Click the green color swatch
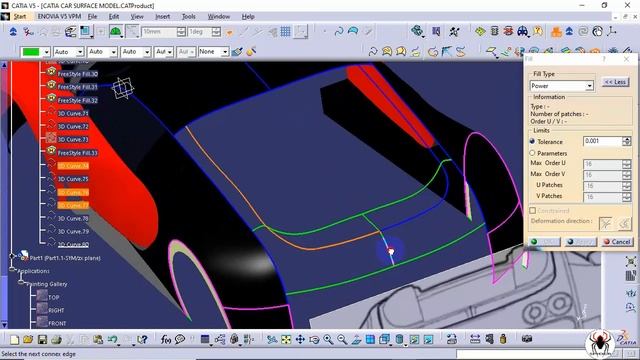The width and height of the screenshot is (640, 360). [31, 52]
